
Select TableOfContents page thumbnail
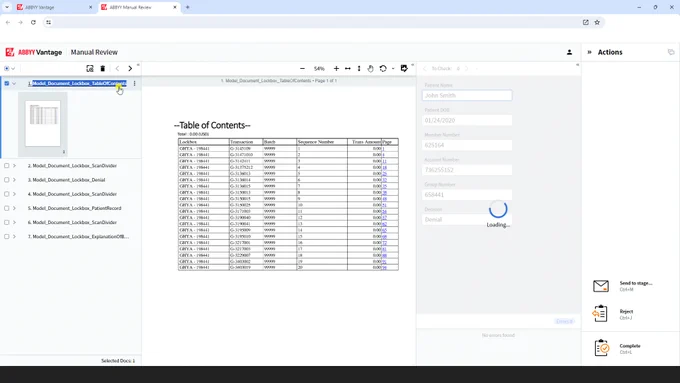click(x=42, y=124)
